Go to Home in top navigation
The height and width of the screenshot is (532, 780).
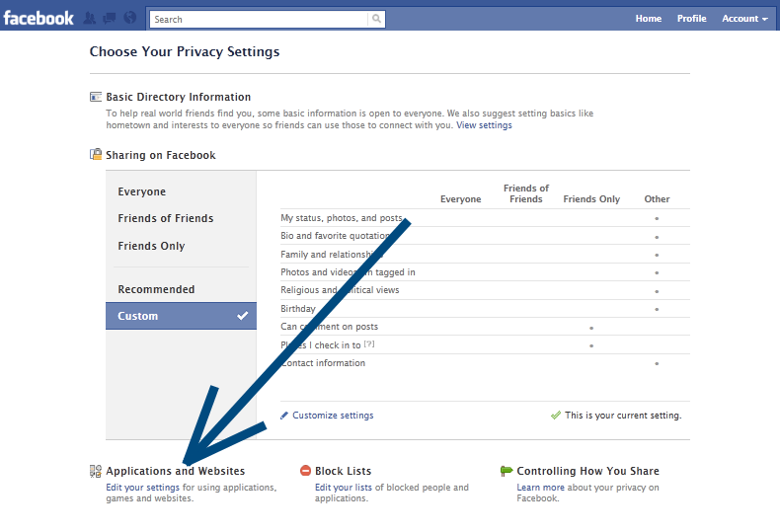pyautogui.click(x=649, y=19)
